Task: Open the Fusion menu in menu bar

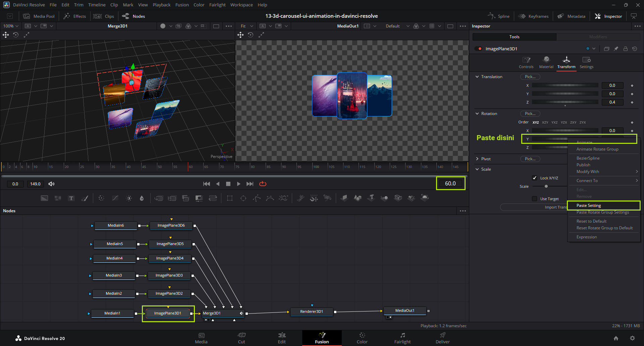Action: (182, 5)
